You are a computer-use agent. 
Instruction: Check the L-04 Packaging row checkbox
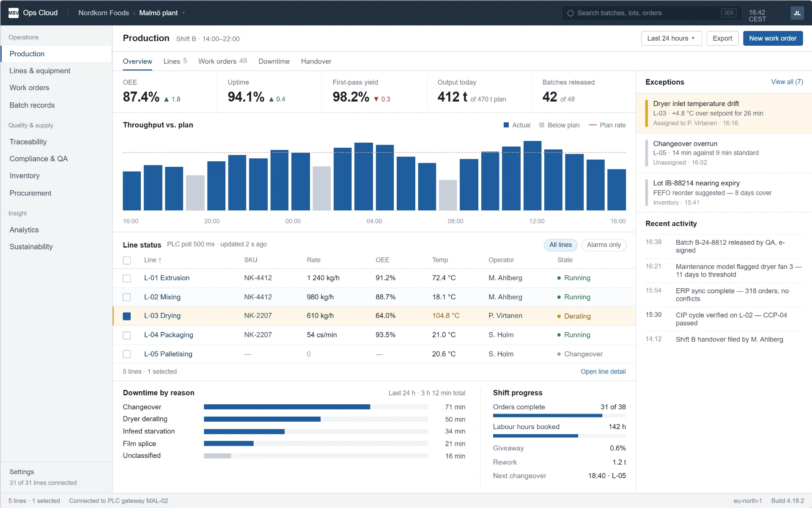(x=127, y=335)
